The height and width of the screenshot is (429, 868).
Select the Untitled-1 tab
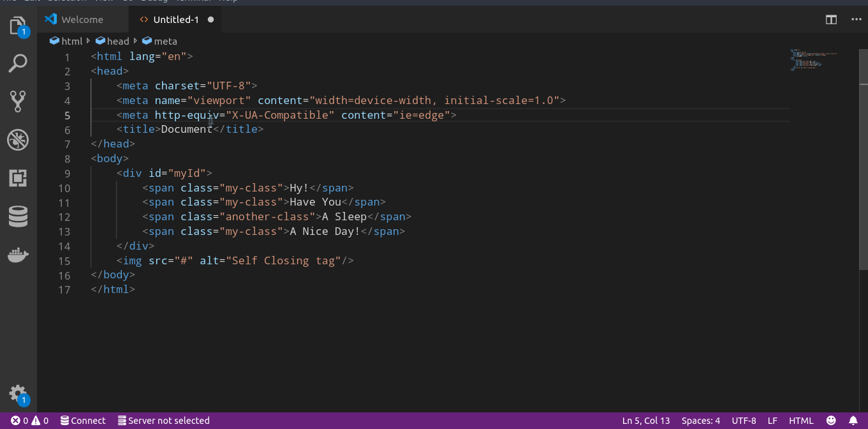point(176,20)
